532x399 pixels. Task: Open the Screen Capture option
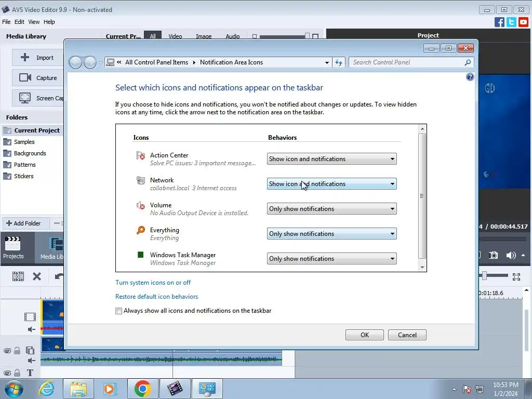[x=37, y=98]
